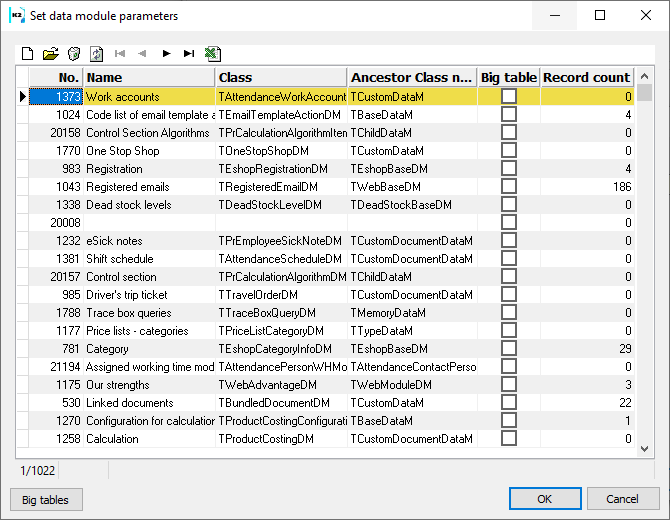Click the scrollbar down arrow
The width and height of the screenshot is (670, 520).
click(644, 449)
